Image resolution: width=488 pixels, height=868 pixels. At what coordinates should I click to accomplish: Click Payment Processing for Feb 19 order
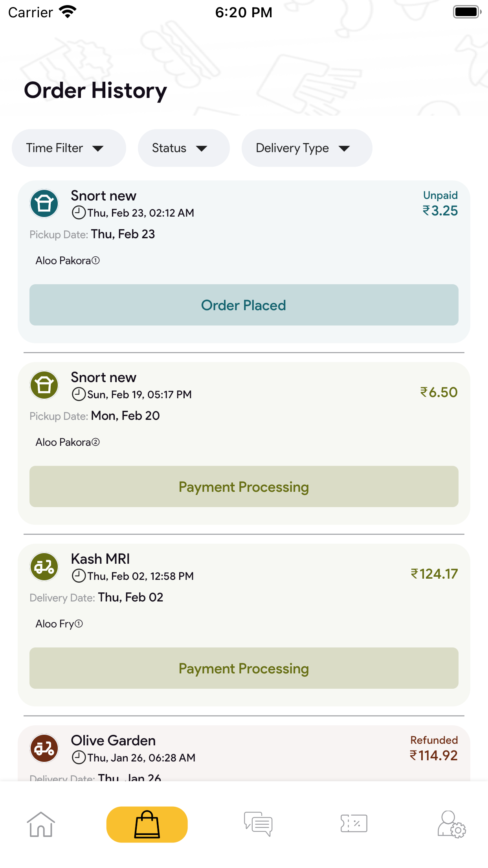tap(244, 487)
